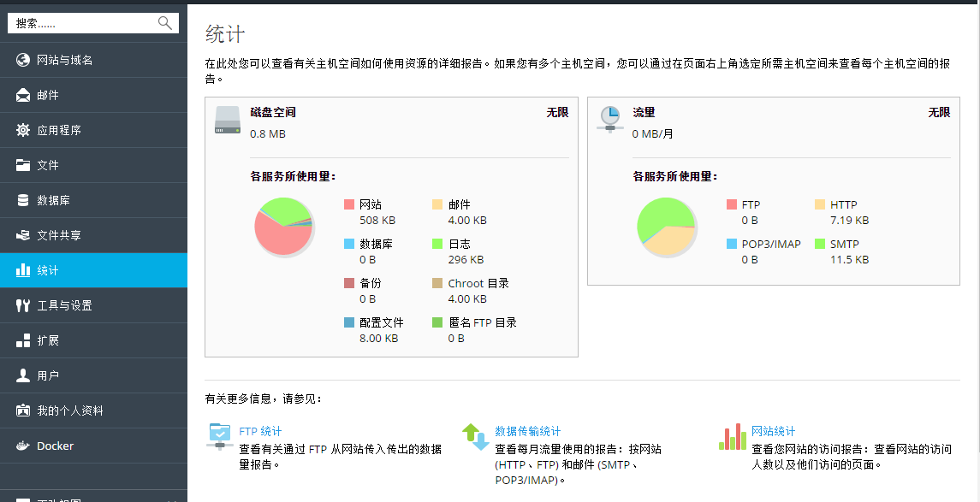Open 用户 in the sidebar
This screenshot has width=980, height=502.
pos(94,375)
